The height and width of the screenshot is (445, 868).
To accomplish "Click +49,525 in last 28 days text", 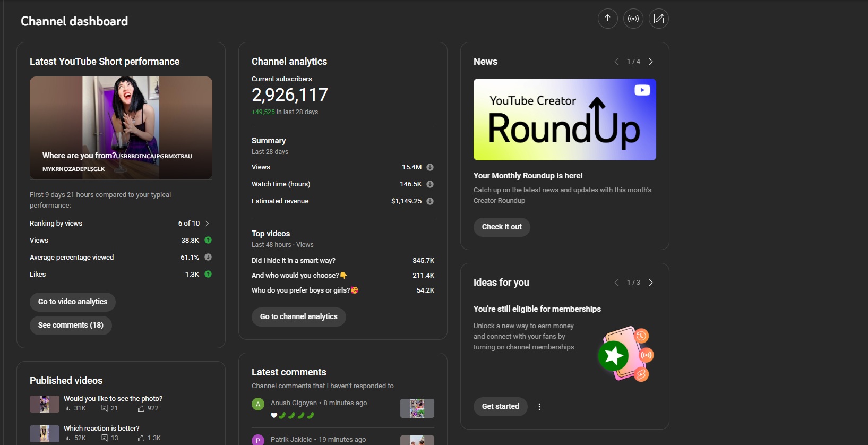I will coord(285,112).
